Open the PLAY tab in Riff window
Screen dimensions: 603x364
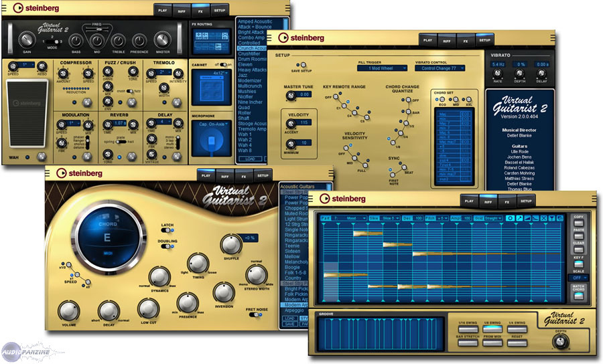[x=469, y=201]
